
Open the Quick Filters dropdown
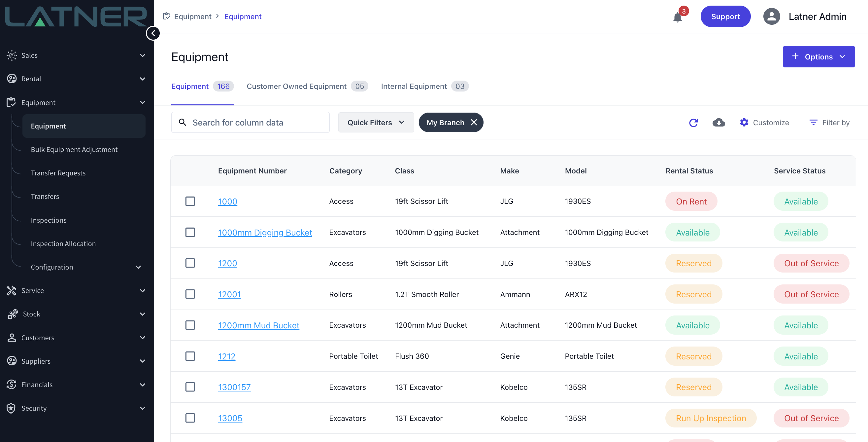click(x=376, y=122)
